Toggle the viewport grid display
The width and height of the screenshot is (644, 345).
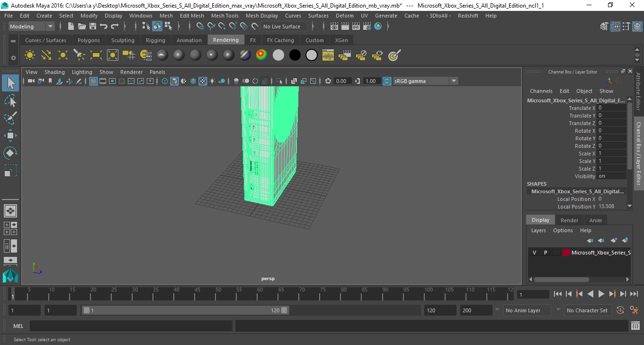(93, 81)
